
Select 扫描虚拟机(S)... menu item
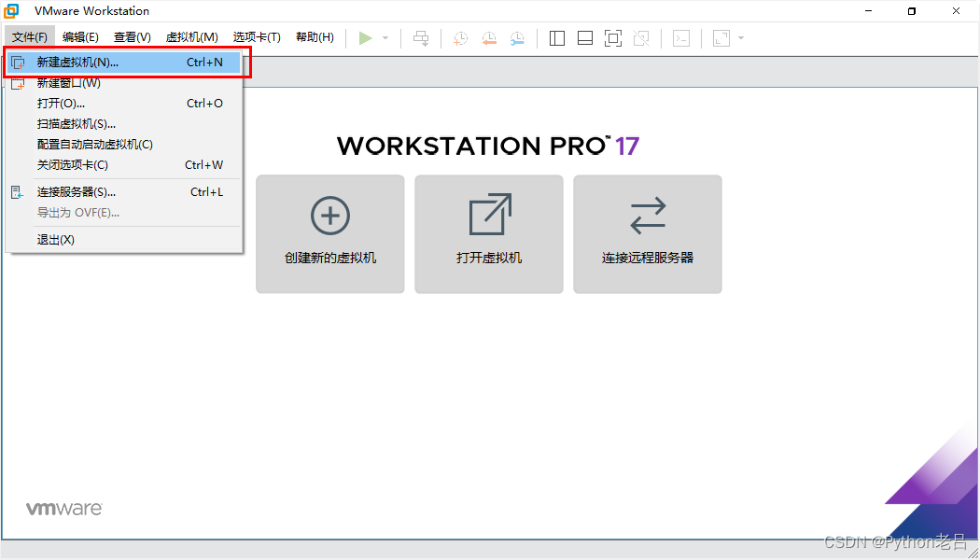(124, 124)
